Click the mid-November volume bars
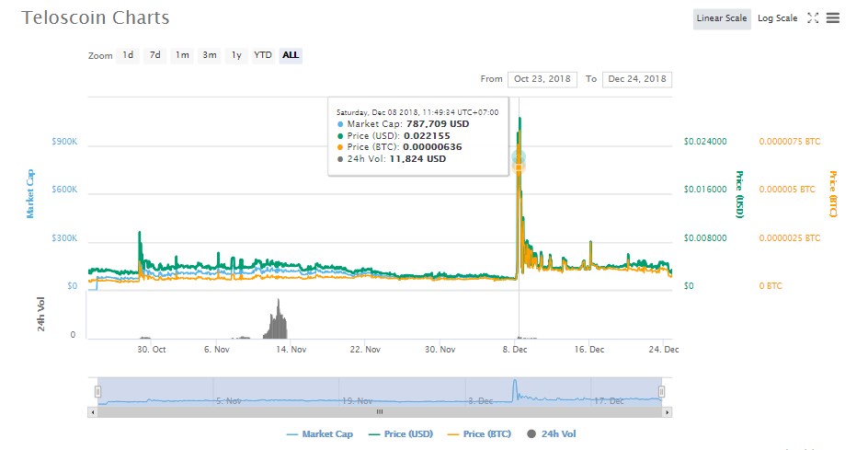Screen dimensions: 868x450 tap(276, 320)
